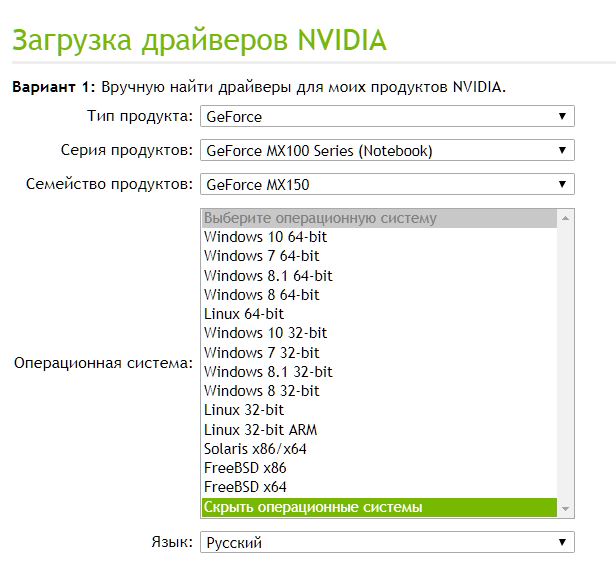Select Windows 10 32-bit option
The image size is (616, 575).
pos(379,333)
